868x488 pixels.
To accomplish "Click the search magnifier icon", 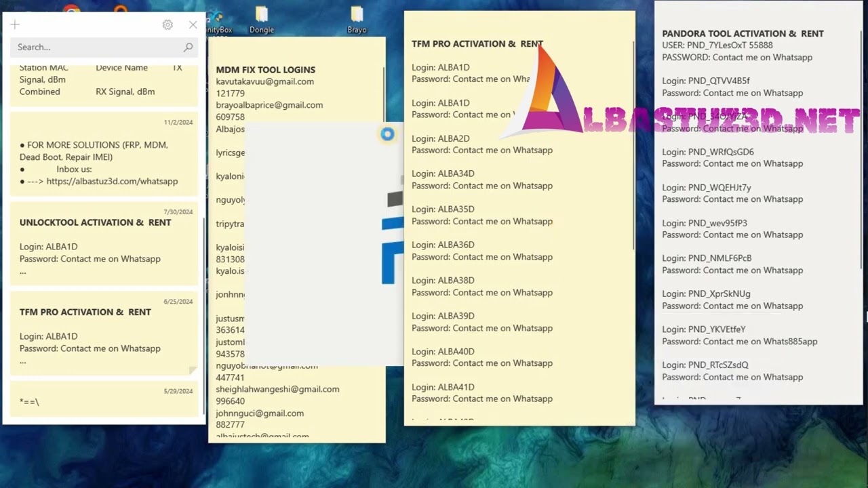I will point(188,47).
